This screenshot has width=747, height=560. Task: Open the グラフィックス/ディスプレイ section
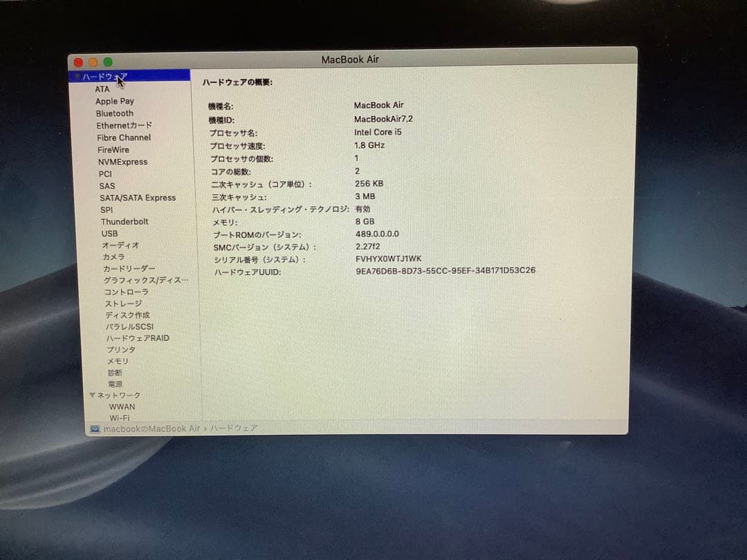[x=136, y=279]
